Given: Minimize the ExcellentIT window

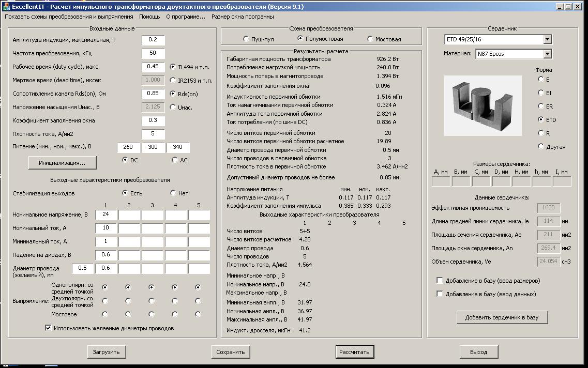Looking at the screenshot, I should [560, 6].
